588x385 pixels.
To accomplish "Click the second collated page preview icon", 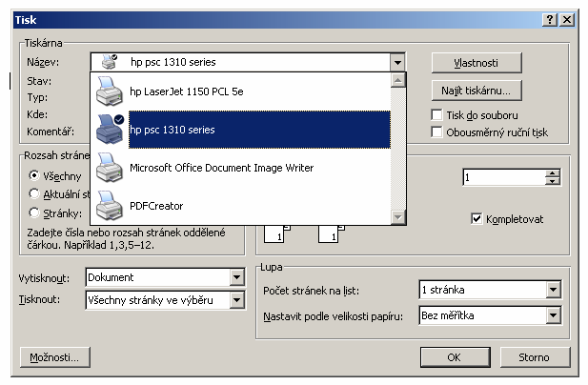I will pos(331,233).
